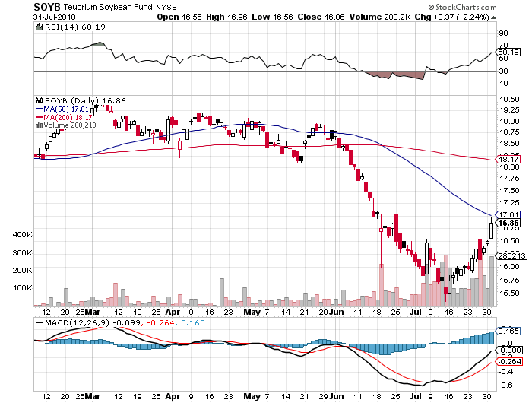Click the shaded overbought RSI peak near late February

(98, 44)
